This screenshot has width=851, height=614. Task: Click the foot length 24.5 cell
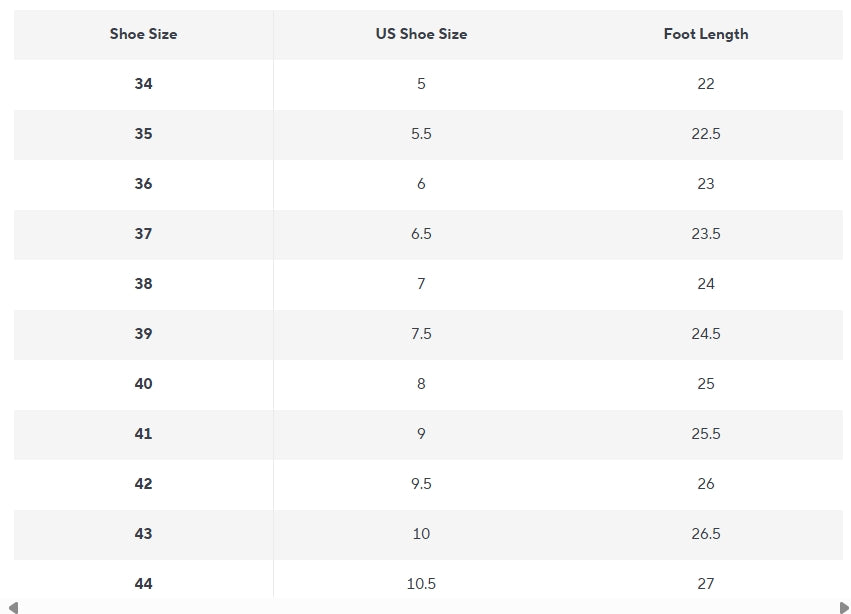point(705,334)
